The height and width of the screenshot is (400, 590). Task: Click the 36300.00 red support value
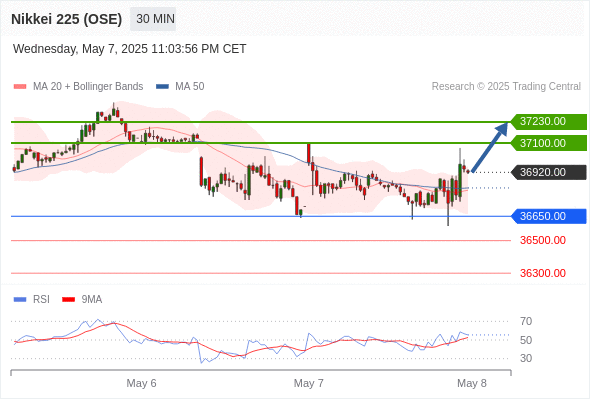click(543, 273)
